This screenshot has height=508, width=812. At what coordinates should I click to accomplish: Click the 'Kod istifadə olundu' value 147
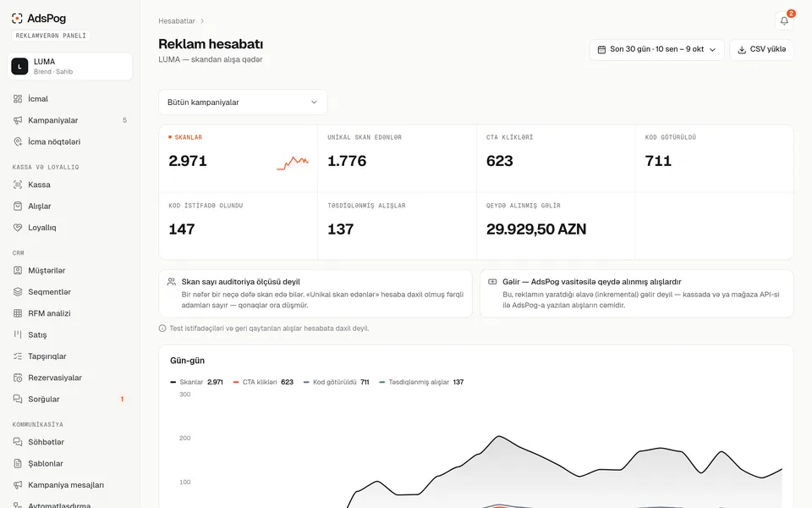tap(182, 229)
